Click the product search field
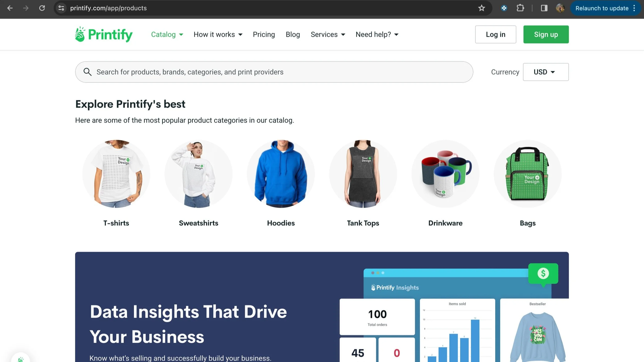Screen dimensions: 644x362 click(x=278, y=72)
